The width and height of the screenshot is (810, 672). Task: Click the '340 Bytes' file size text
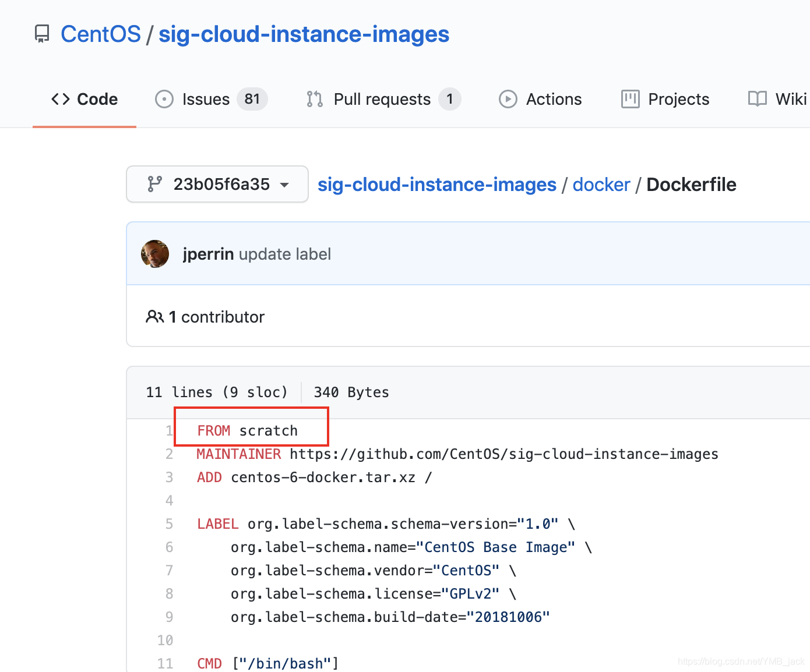tap(351, 392)
